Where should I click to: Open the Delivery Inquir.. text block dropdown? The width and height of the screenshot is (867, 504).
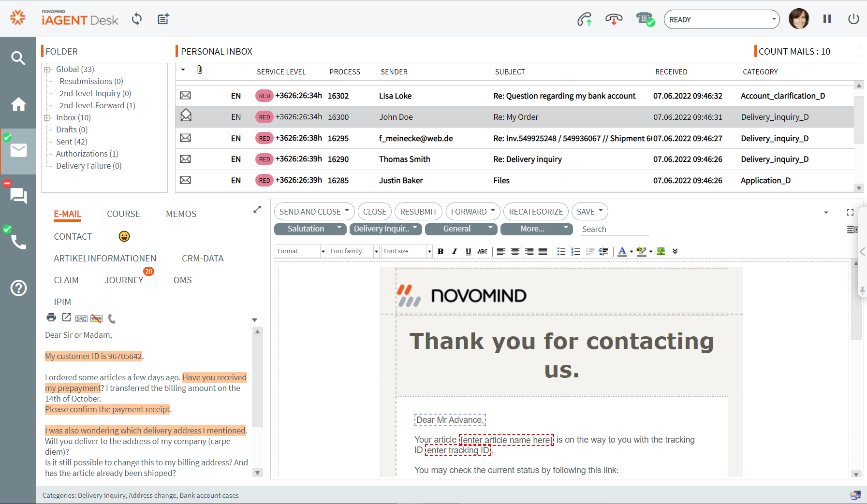coord(386,229)
